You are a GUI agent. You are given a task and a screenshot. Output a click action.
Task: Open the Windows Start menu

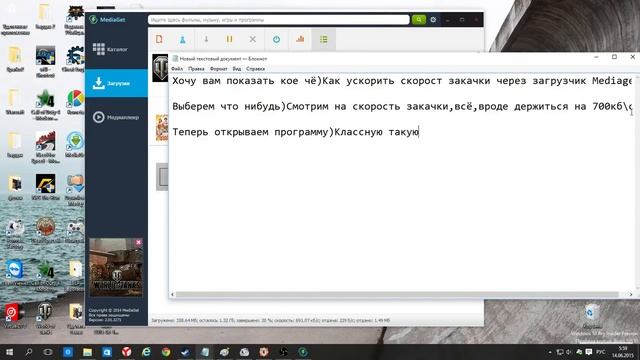tap(9, 352)
